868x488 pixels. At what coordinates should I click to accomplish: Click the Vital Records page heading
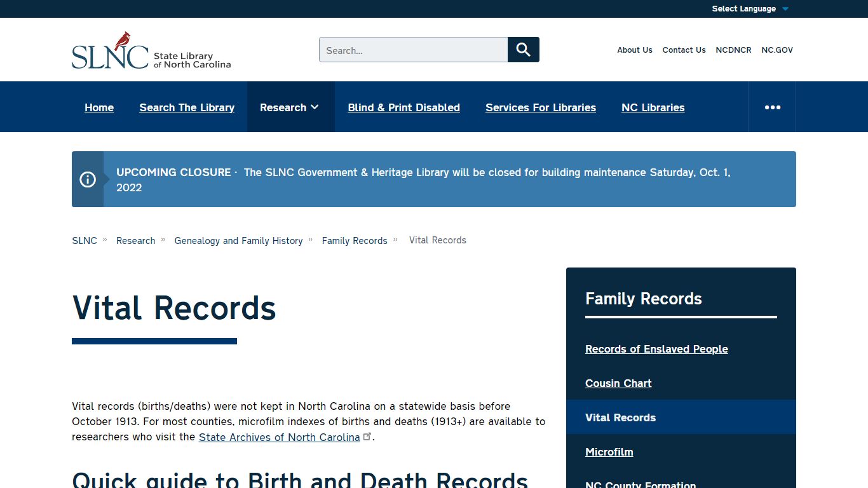click(174, 308)
